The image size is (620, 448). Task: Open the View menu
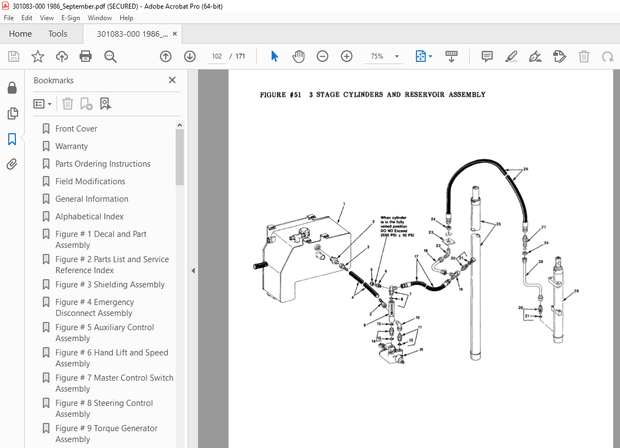[x=47, y=18]
